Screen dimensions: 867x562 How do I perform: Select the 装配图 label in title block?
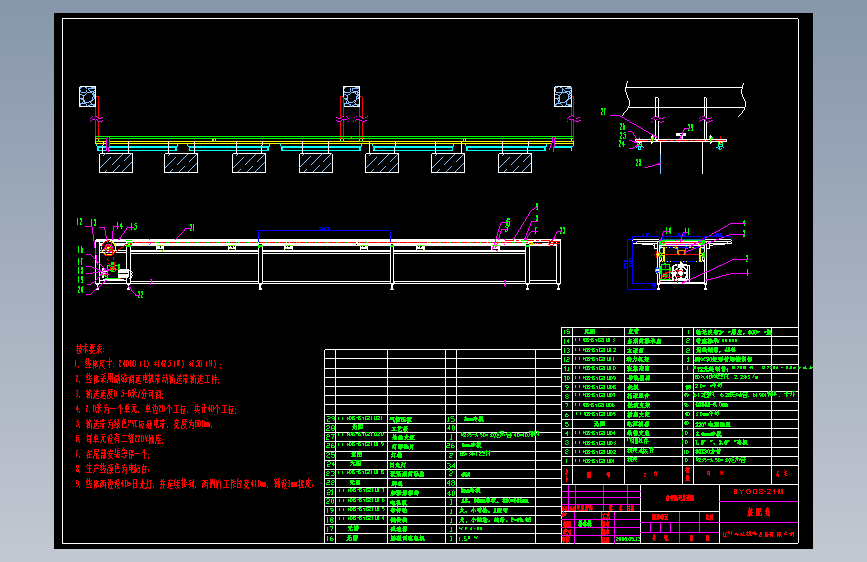[759, 512]
